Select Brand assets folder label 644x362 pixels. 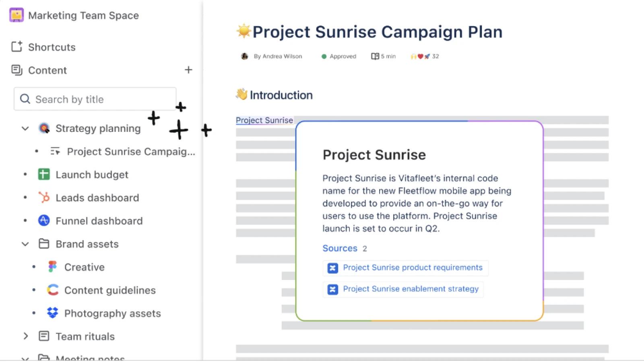(87, 244)
